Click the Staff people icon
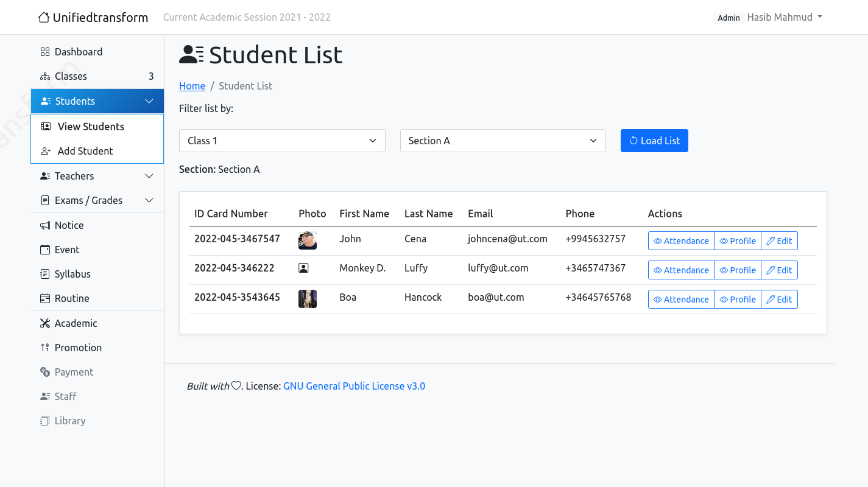 tap(45, 396)
